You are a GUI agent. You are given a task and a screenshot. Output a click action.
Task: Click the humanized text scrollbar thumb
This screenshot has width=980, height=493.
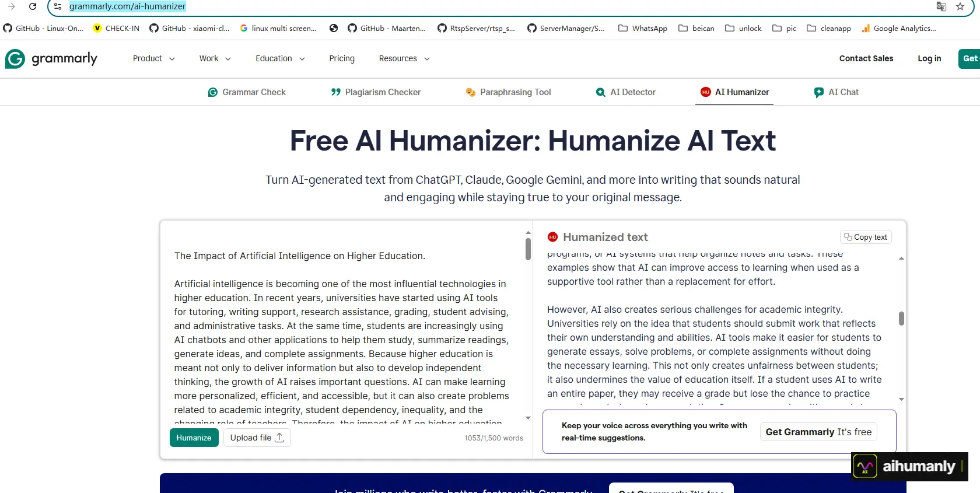click(x=901, y=319)
